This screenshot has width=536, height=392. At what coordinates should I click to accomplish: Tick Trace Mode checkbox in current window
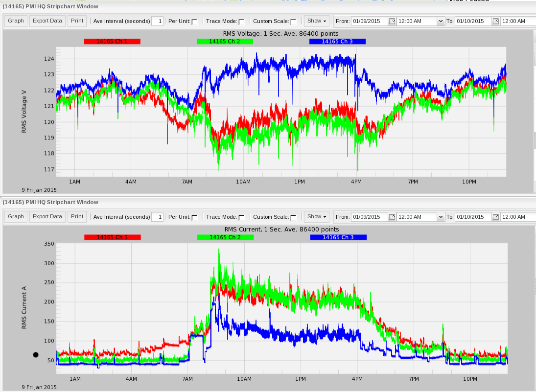tap(241, 217)
